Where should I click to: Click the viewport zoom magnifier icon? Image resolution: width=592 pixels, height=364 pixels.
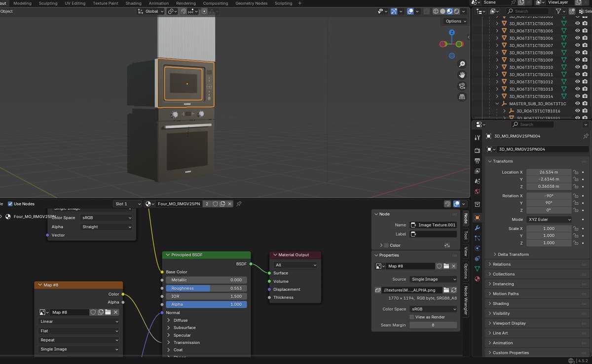tap(462, 64)
